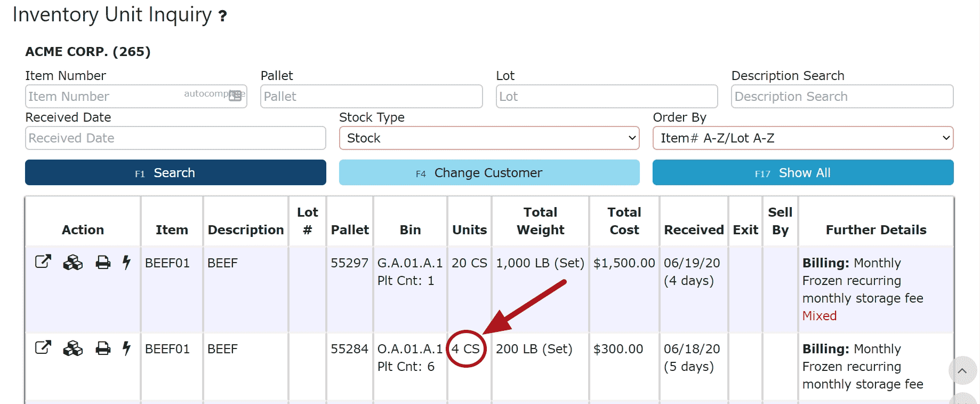This screenshot has height=404, width=980.
Task: Click the boxes icon for pallet 55297
Action: pos(73,263)
